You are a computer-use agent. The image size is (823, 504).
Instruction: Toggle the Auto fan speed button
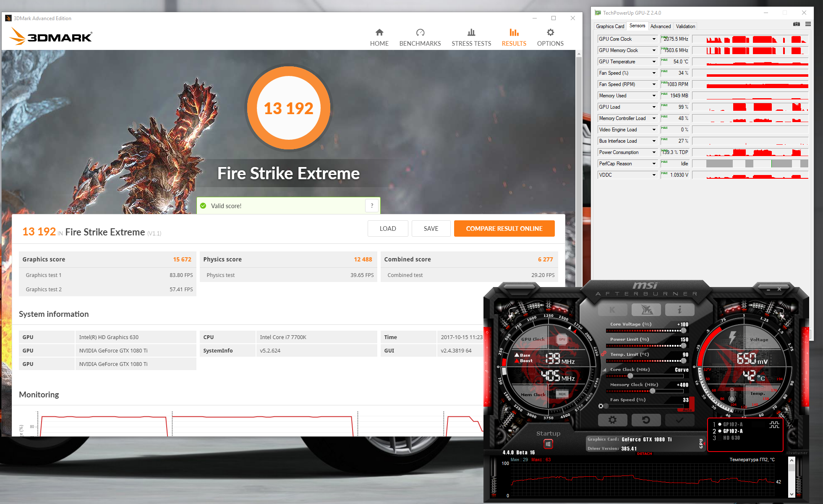(x=687, y=410)
